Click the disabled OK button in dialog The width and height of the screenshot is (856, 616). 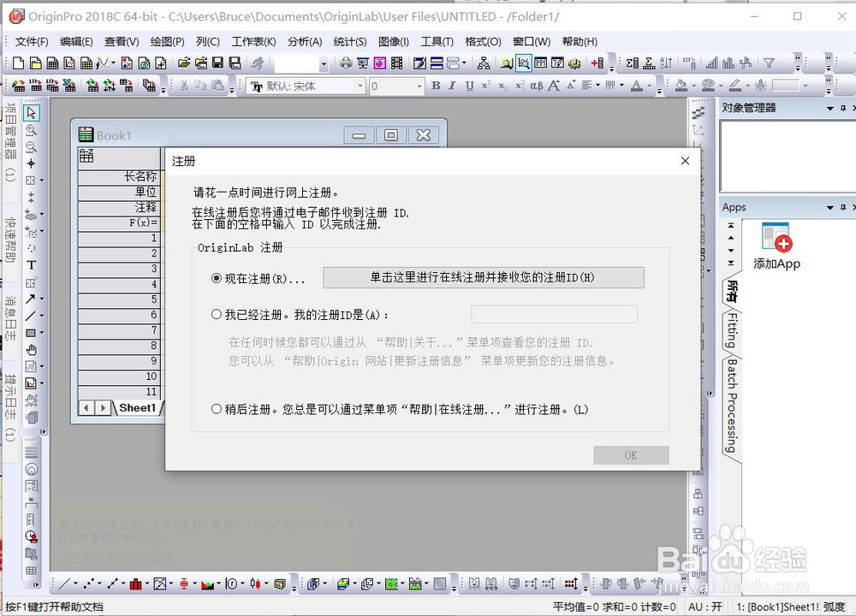[631, 455]
